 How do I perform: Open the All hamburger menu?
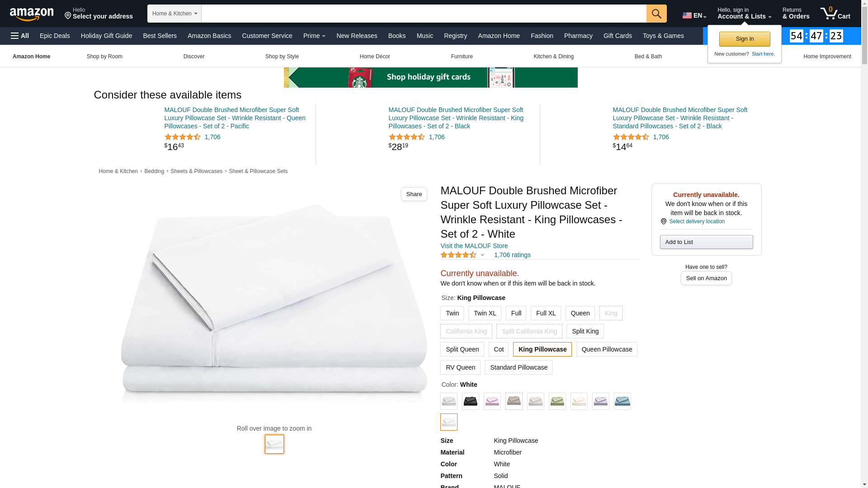click(x=20, y=36)
